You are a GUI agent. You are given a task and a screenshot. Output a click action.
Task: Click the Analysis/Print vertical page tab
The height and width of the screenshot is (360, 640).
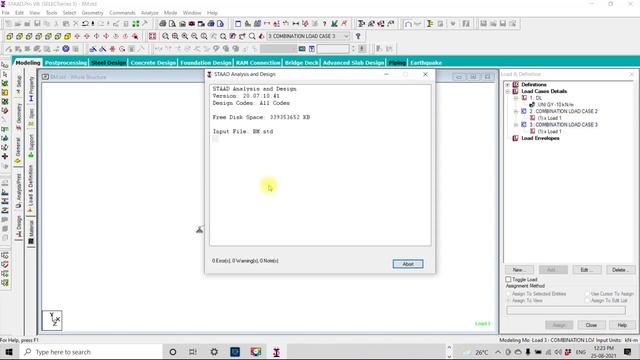pos(19,191)
